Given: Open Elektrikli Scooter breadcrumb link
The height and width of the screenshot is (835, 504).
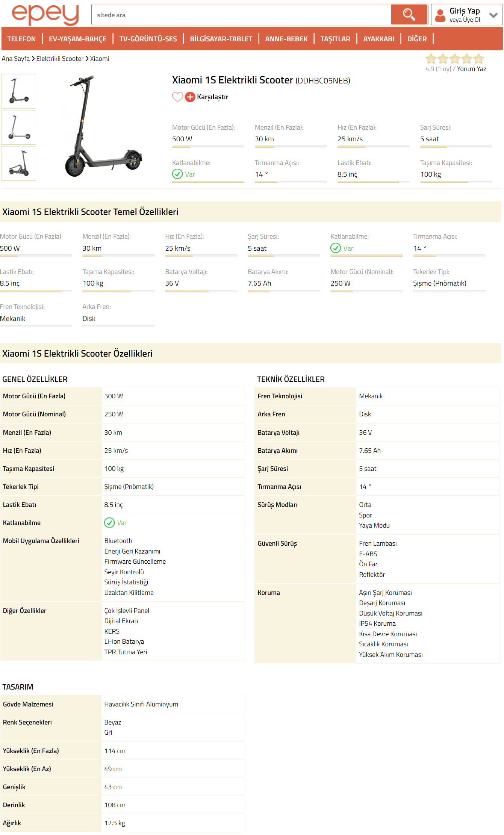Looking at the screenshot, I should [60, 59].
